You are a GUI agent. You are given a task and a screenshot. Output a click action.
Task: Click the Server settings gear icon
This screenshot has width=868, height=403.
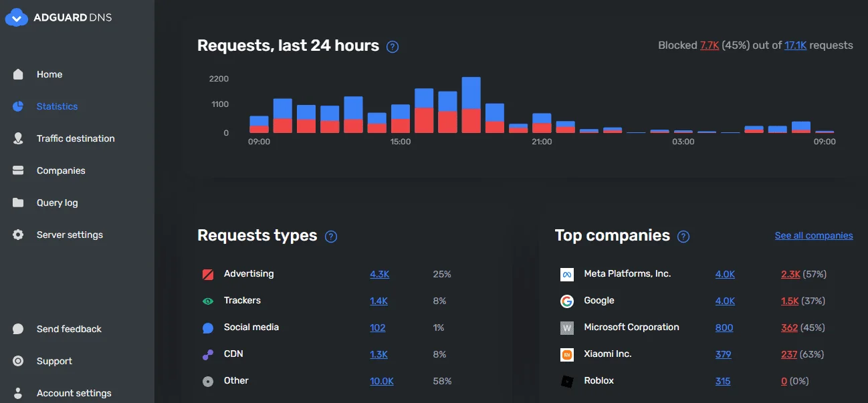click(x=18, y=235)
